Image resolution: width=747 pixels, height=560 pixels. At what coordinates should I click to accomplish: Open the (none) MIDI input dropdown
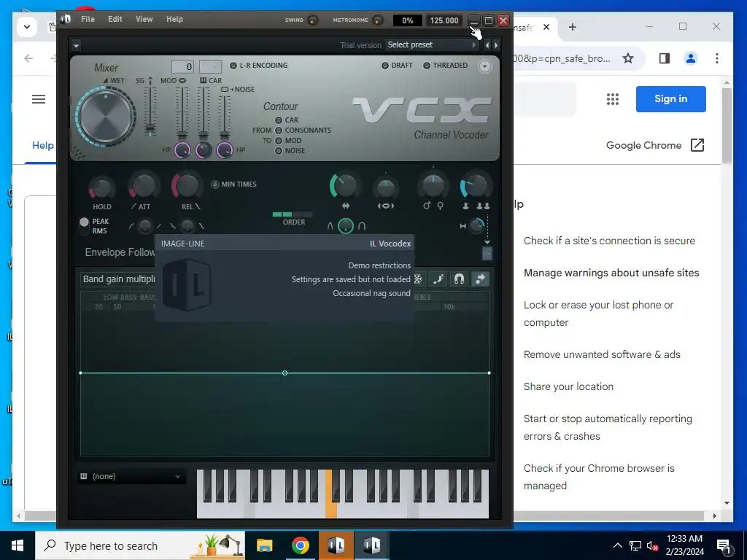[131, 476]
